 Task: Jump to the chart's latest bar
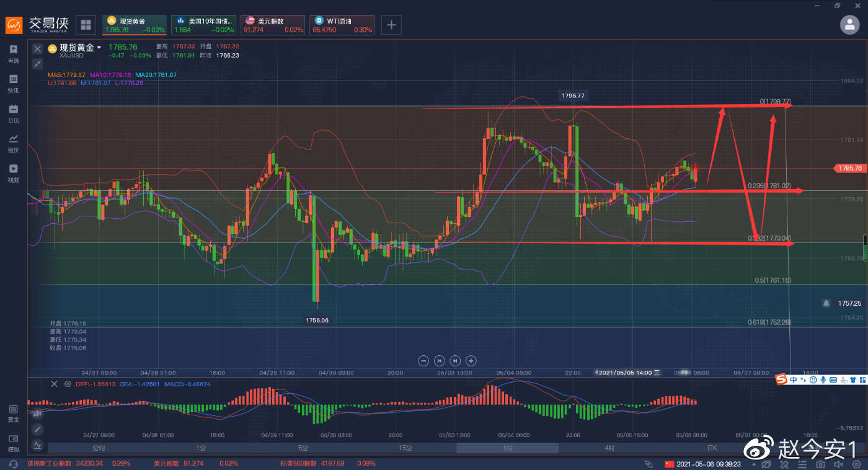tap(455, 360)
